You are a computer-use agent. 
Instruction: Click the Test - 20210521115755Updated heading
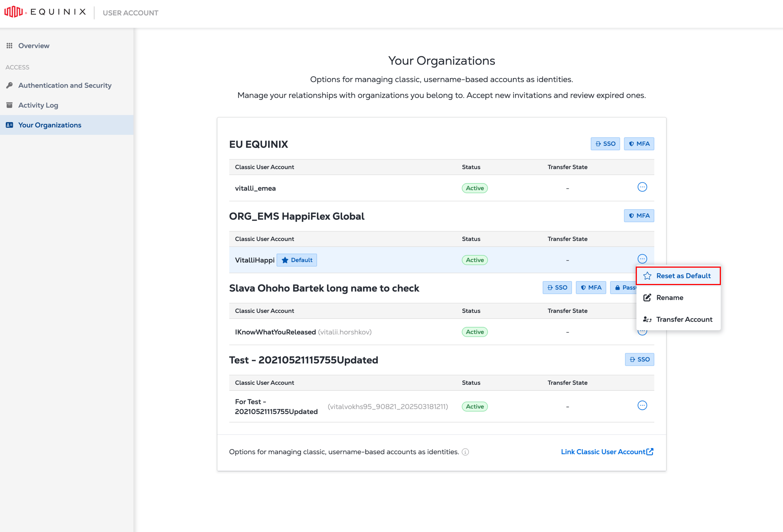tap(303, 360)
